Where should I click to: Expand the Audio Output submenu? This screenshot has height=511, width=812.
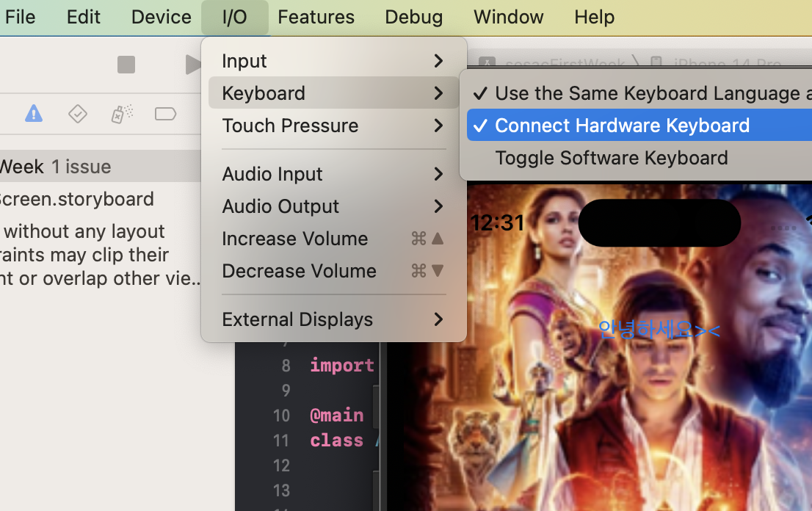[x=333, y=206]
